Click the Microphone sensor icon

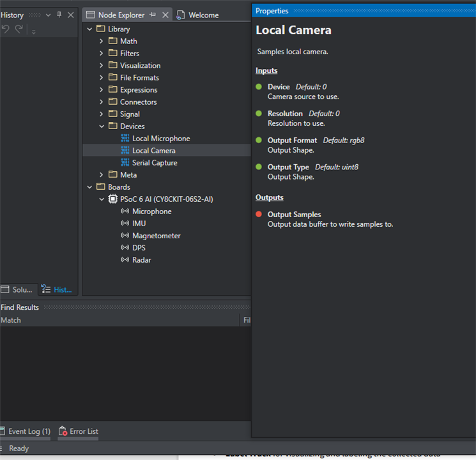click(125, 211)
